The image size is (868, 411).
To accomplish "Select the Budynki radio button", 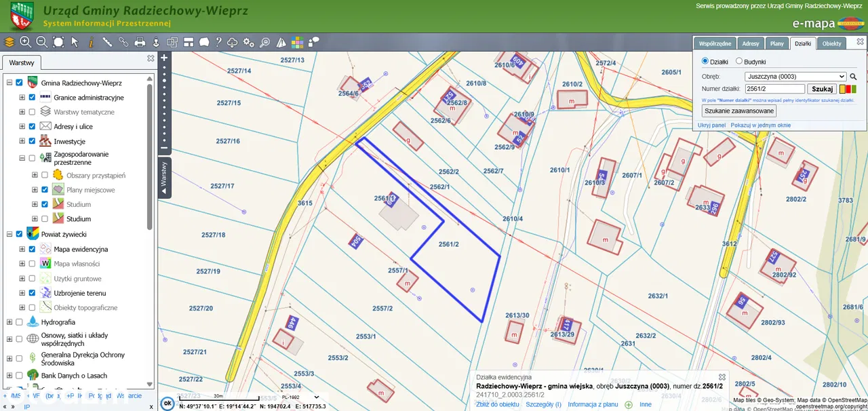I will point(739,62).
